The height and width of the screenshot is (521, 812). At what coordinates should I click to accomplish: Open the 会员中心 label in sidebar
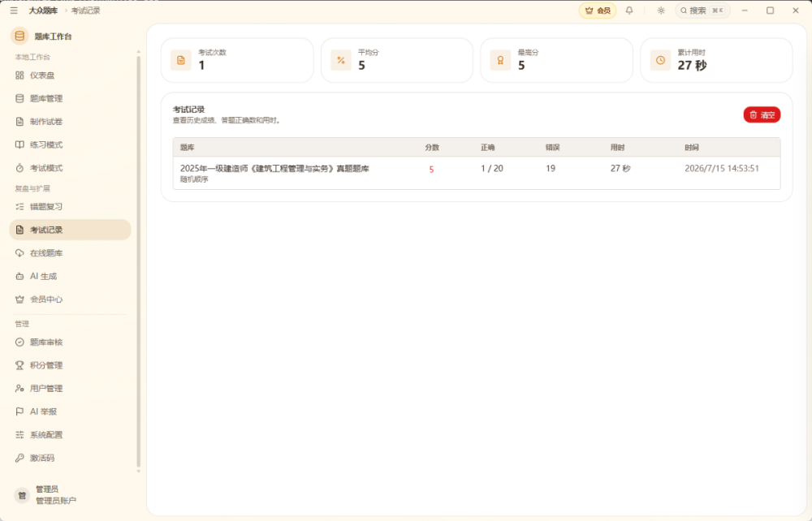[x=46, y=299]
